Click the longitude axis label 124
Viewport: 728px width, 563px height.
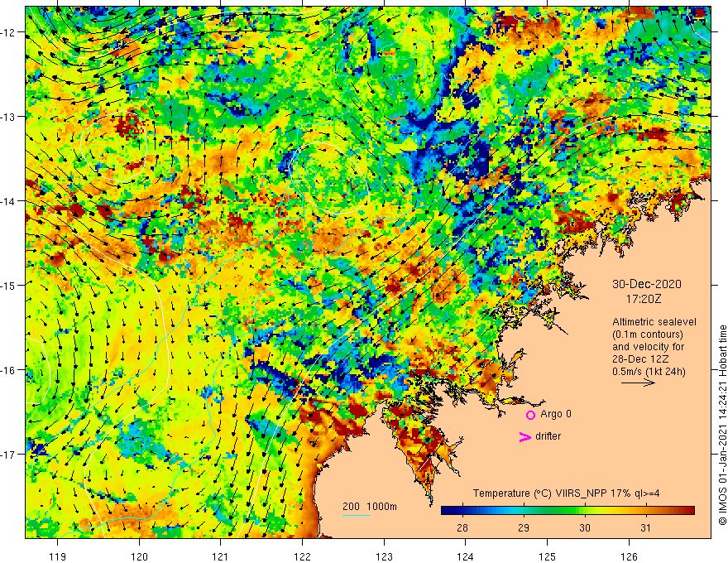click(466, 556)
